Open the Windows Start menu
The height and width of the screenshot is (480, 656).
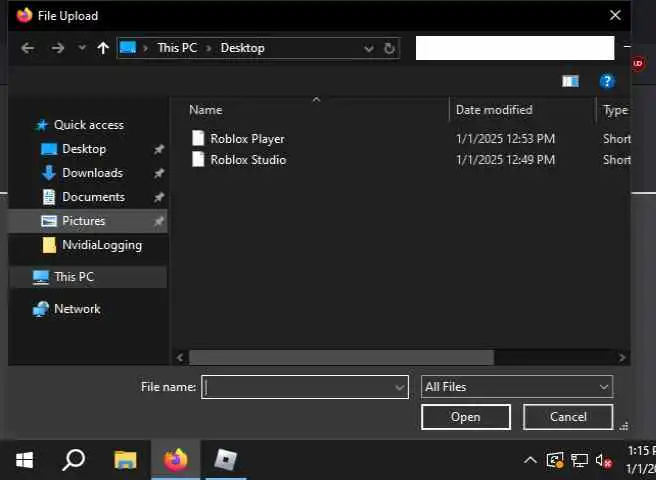tap(25, 460)
